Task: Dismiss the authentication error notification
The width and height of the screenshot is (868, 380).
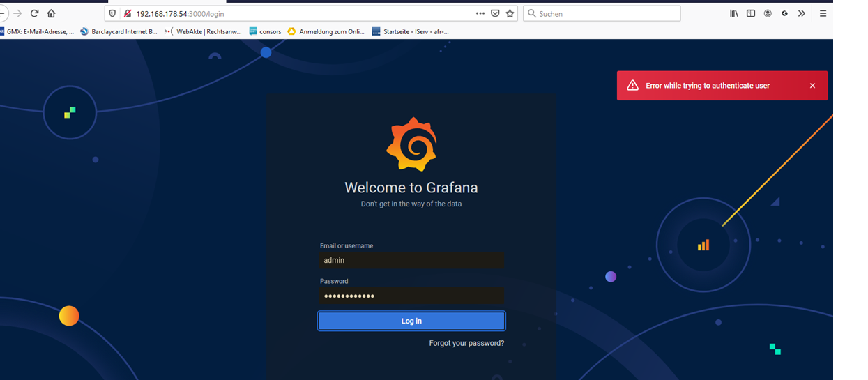Action: point(812,86)
